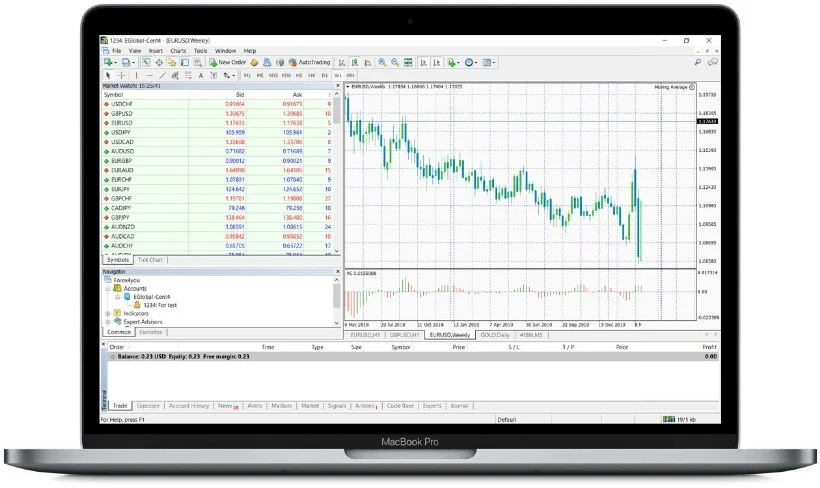Open the Charts menu
The height and width of the screenshot is (488, 820).
[x=178, y=51]
